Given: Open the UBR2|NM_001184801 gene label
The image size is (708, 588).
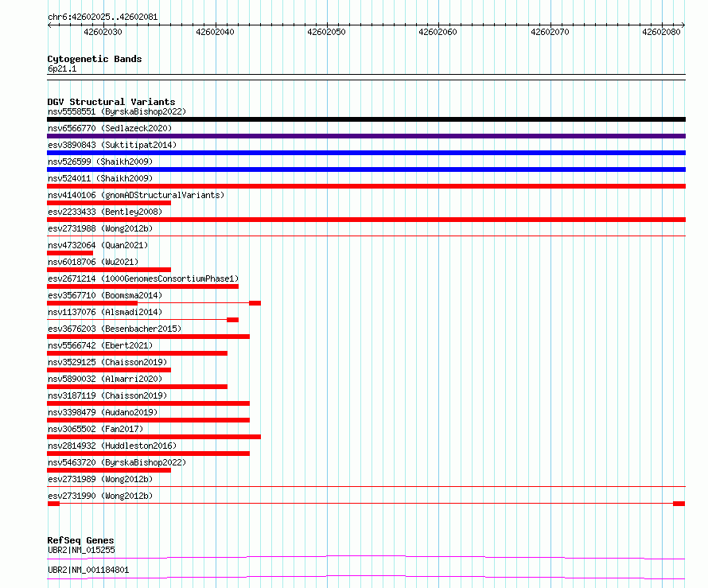Looking at the screenshot, I should (x=88, y=570).
